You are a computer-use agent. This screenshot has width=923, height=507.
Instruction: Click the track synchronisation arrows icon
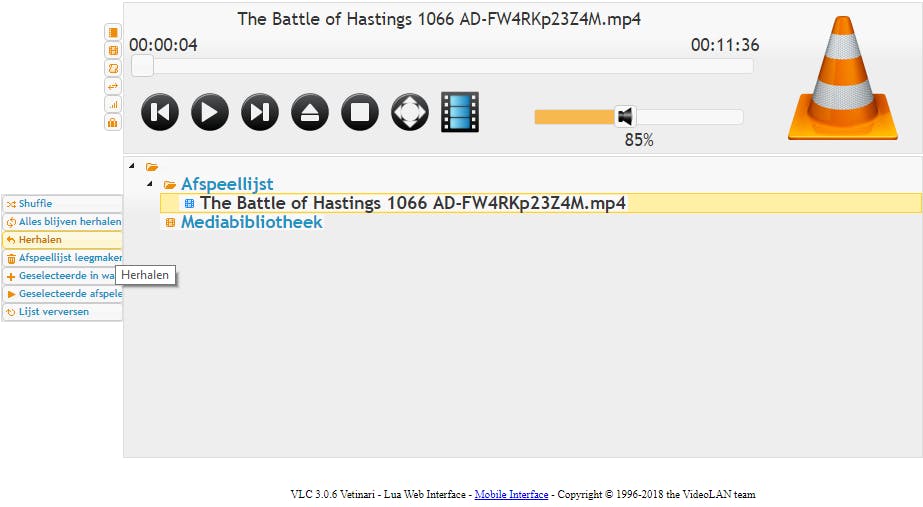113,87
